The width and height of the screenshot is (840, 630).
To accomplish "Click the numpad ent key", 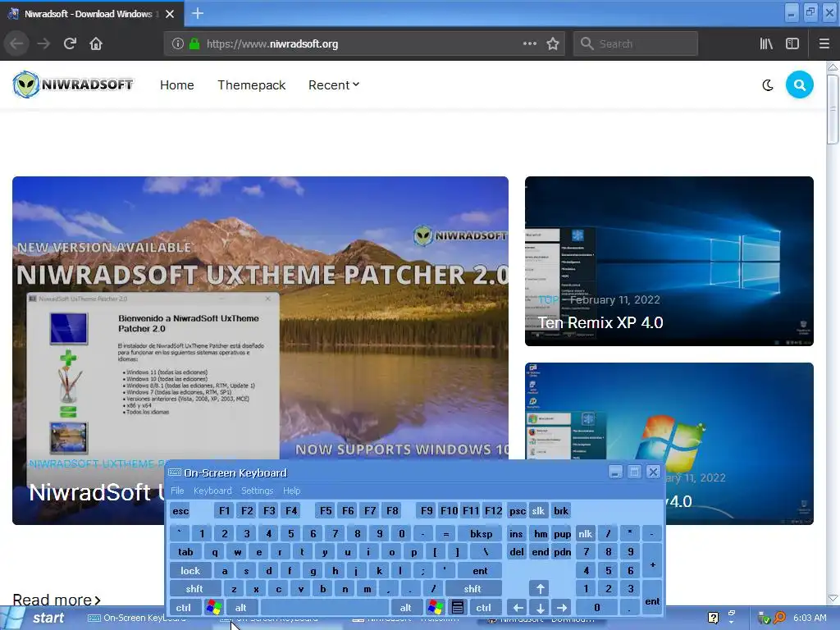I will [652, 598].
